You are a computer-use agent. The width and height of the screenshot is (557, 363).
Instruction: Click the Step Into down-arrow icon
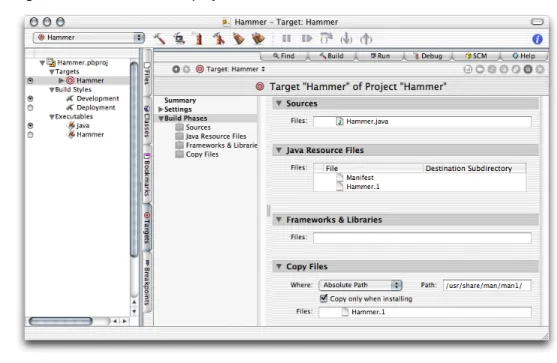coord(346,38)
